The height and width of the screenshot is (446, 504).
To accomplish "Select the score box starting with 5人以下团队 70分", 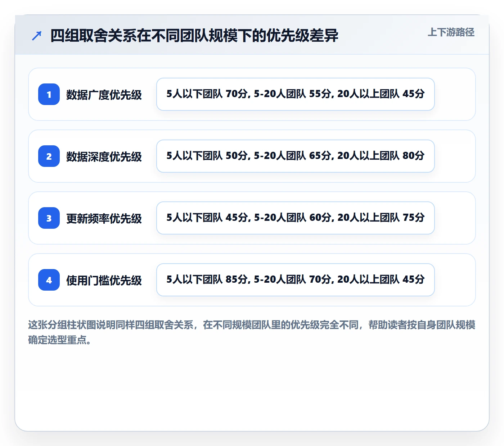I will tap(296, 94).
